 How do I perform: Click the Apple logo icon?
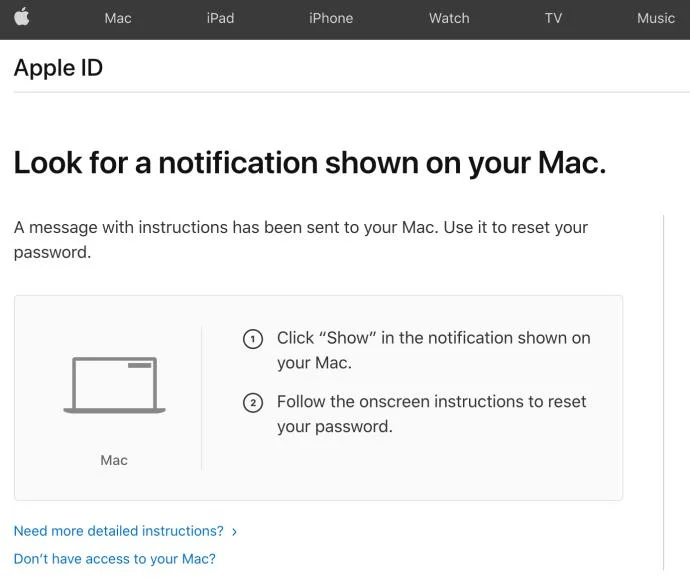pos(22,18)
